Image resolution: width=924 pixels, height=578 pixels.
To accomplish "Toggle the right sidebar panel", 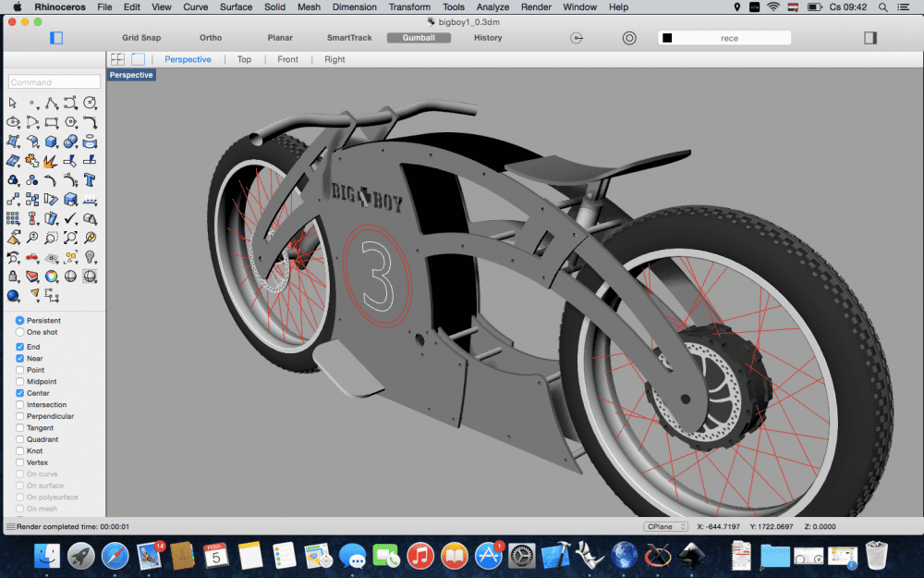I will 870,38.
